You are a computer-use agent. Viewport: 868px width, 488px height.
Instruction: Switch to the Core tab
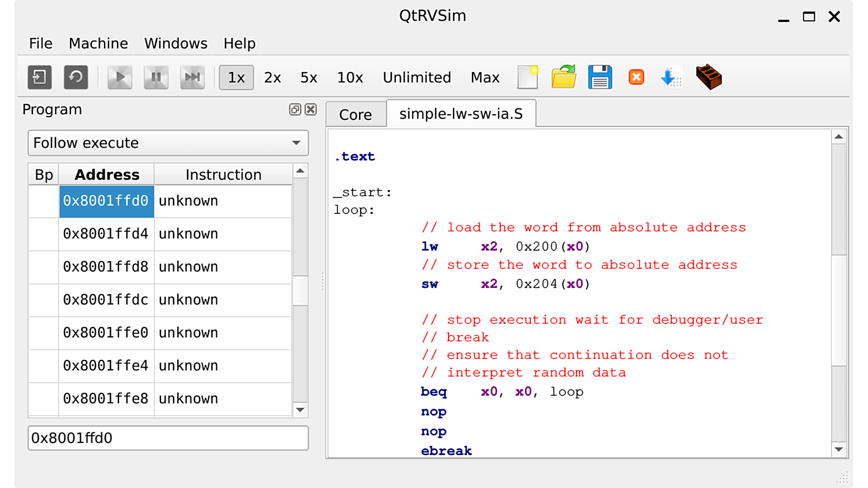point(356,114)
